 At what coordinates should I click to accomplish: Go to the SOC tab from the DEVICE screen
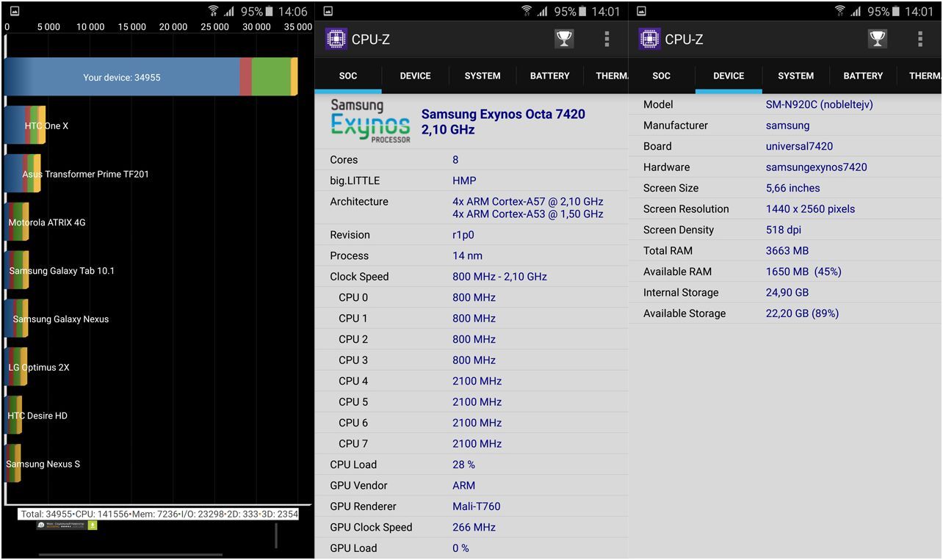coord(661,76)
